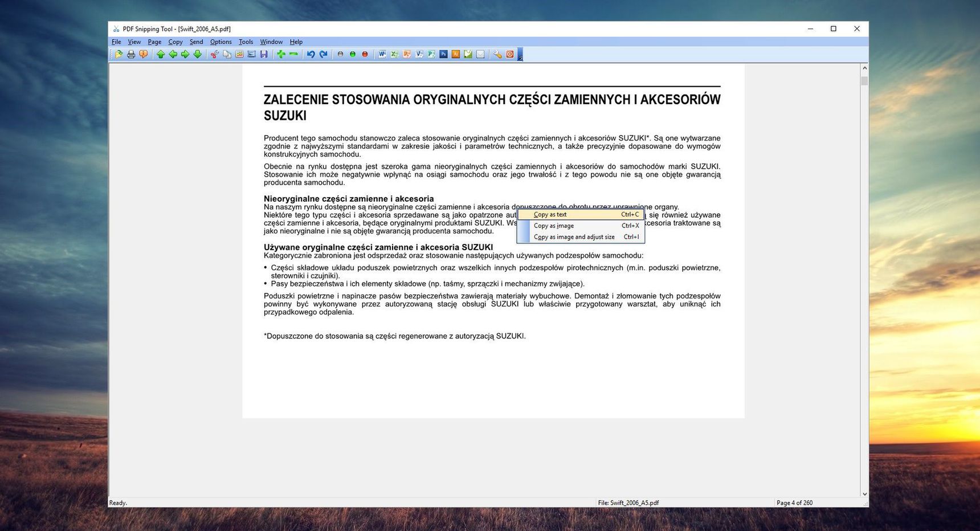Click heading 'Nieoryginalne części zamienne i akcesoria'

tap(349, 199)
